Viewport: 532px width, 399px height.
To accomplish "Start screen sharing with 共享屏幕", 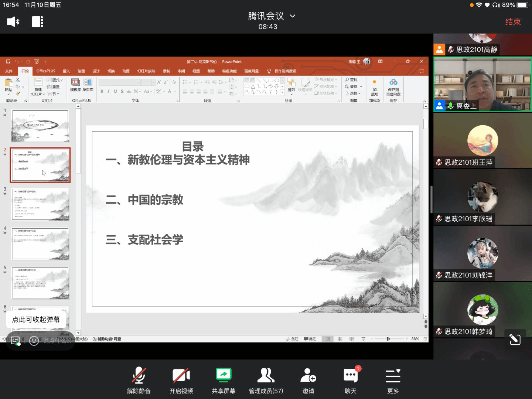I will point(224,381).
